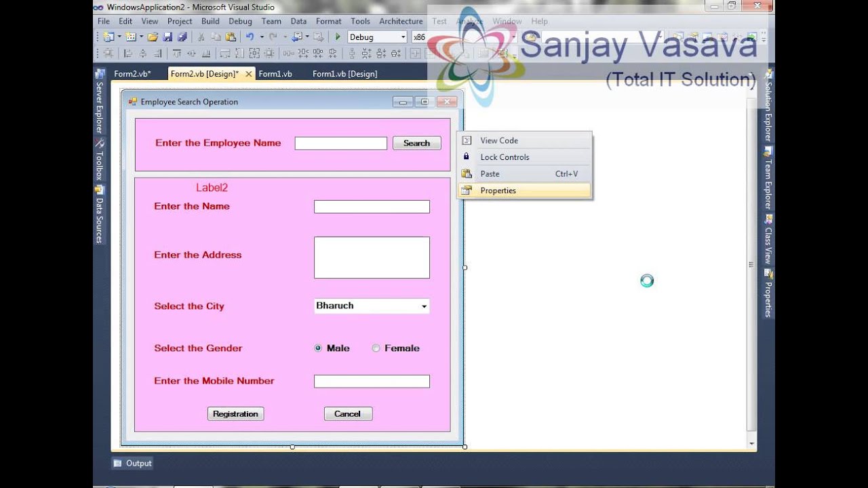
Task: Expand the Navigate Backward dropdown arrow
Action: (x=307, y=37)
